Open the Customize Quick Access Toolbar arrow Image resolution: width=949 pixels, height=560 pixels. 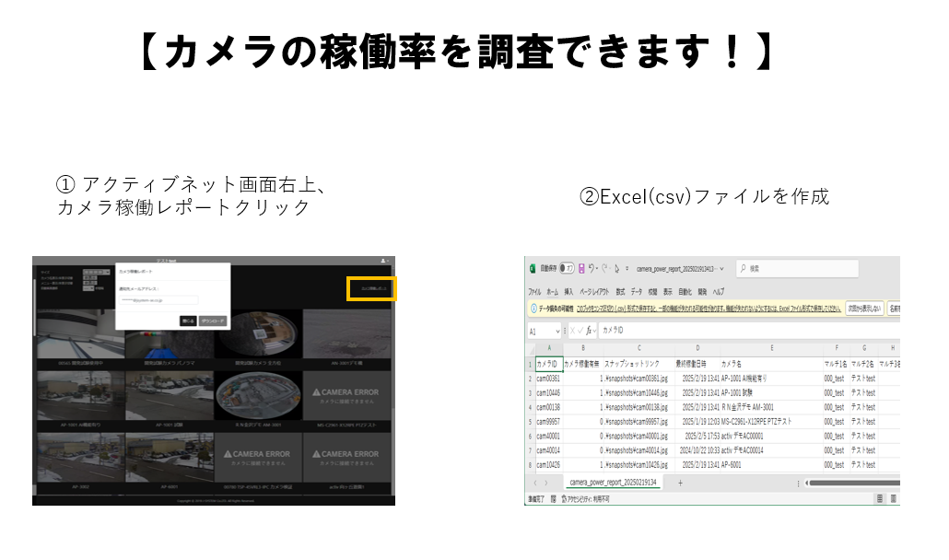[x=627, y=269]
